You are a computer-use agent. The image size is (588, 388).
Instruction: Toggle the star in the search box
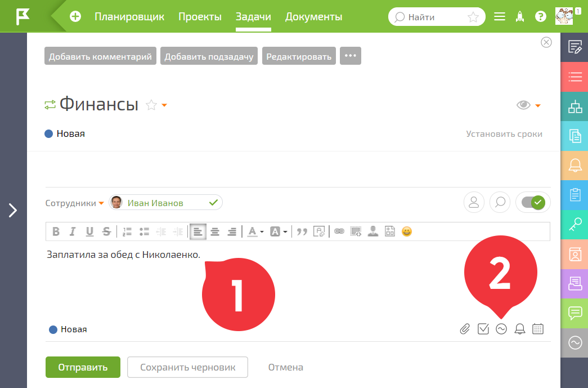point(473,17)
